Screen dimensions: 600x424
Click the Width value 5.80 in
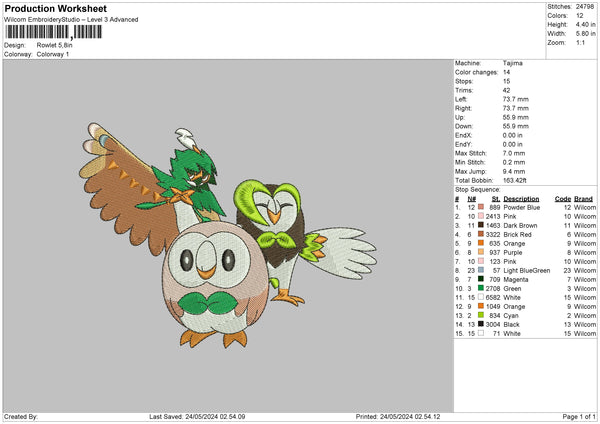click(x=585, y=34)
